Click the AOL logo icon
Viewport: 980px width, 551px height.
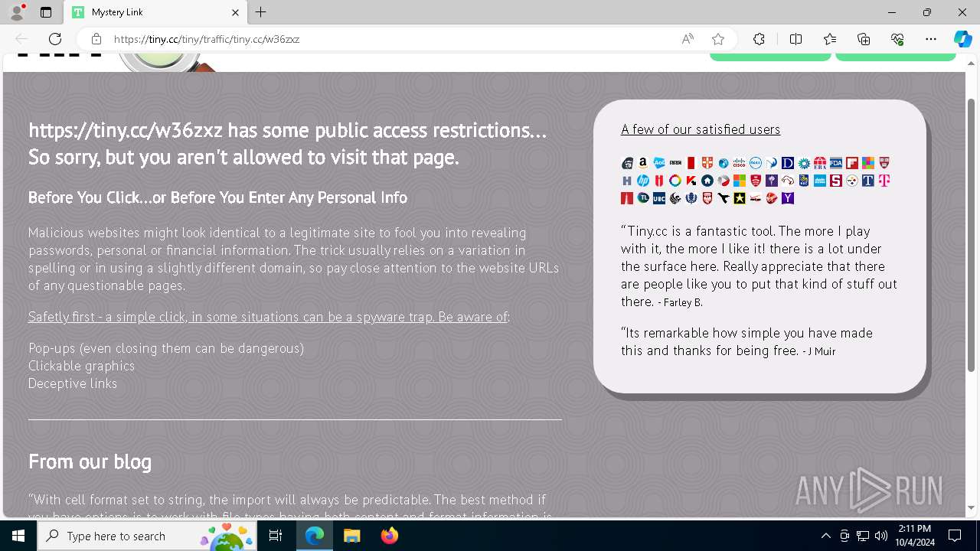tap(659, 163)
